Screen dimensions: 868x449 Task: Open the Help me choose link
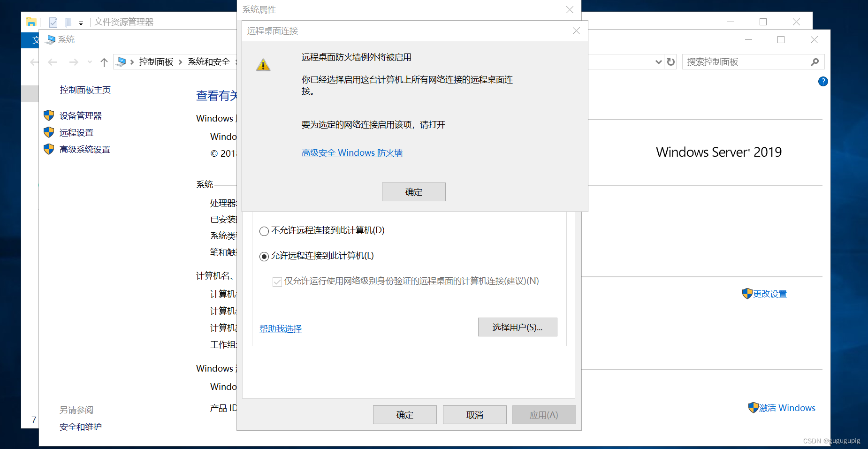pos(281,329)
